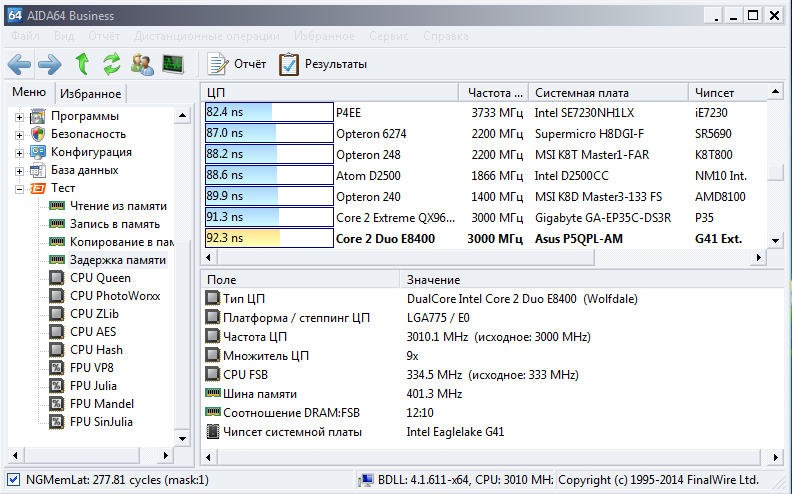Click the Forward navigation arrow in toolbar
792x494 pixels.
click(x=50, y=64)
